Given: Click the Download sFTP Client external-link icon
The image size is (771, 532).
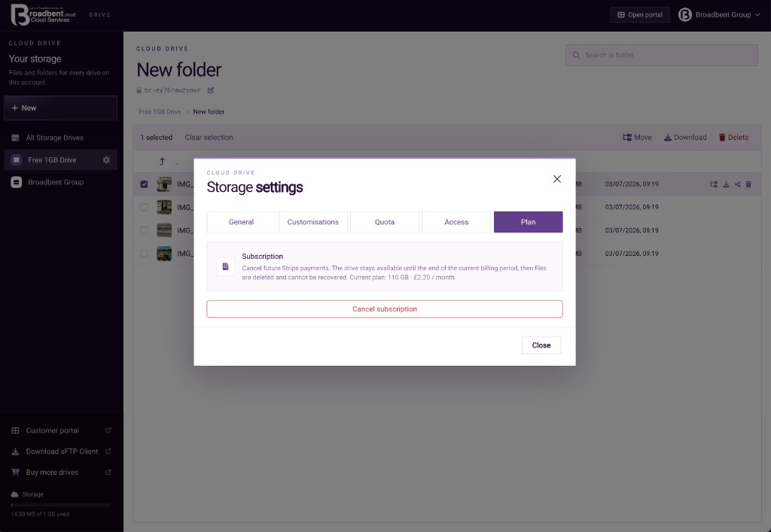Looking at the screenshot, I should pos(108,451).
